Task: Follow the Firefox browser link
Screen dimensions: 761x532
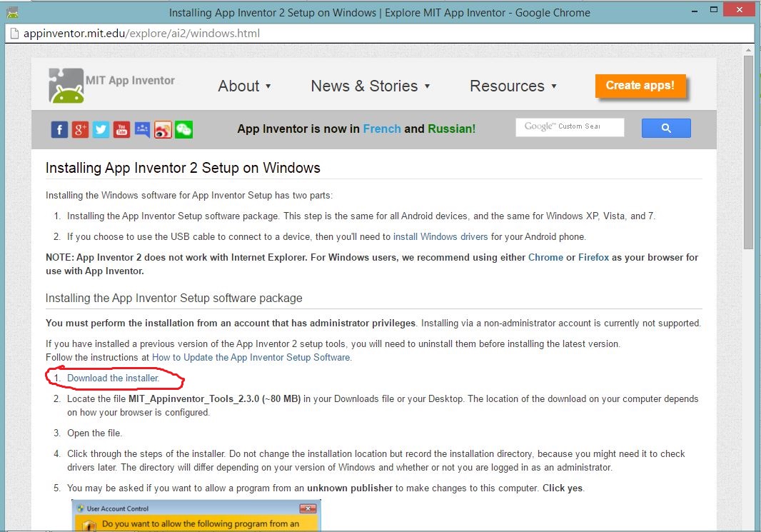Action: click(x=593, y=257)
